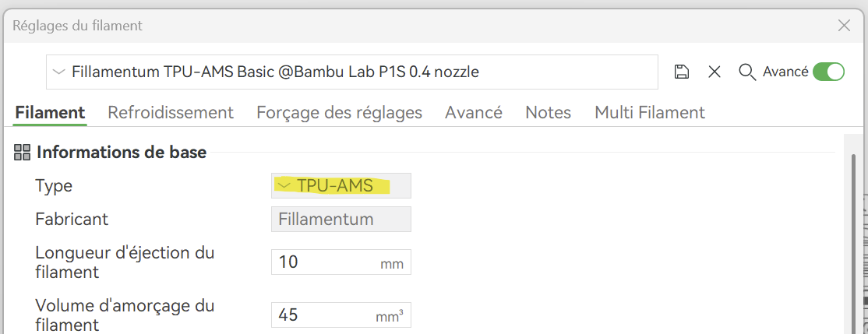This screenshot has height=334, width=868.
Task: Click the chevron beside Fillamentum TPU-AMS Basic
Action: point(58,72)
